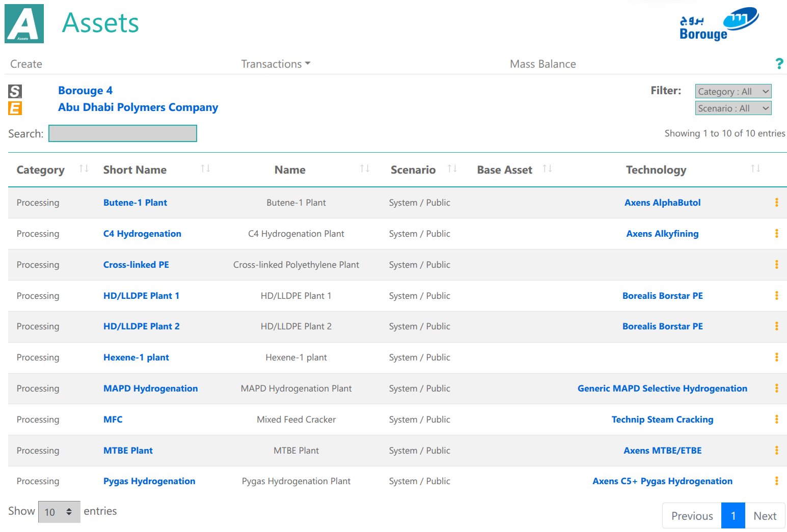Open the help question mark icon

pyautogui.click(x=779, y=64)
